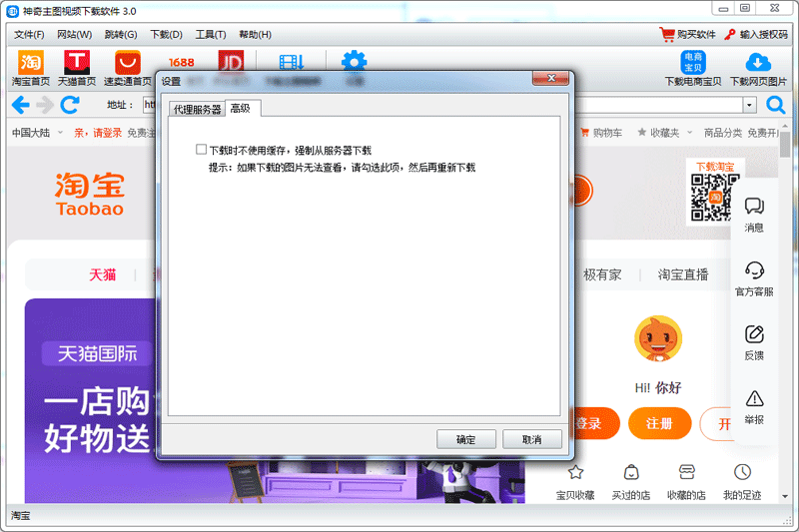Click the Taobao logo

90,195
